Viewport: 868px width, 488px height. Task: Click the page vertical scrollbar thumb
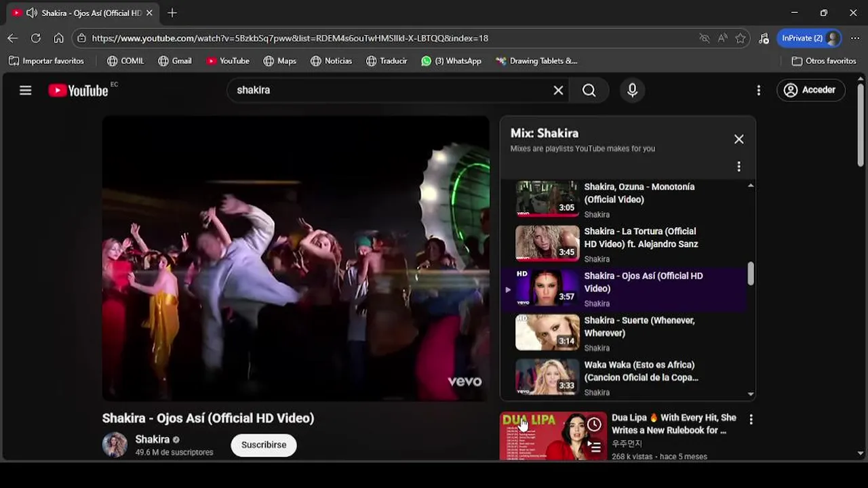click(x=861, y=125)
